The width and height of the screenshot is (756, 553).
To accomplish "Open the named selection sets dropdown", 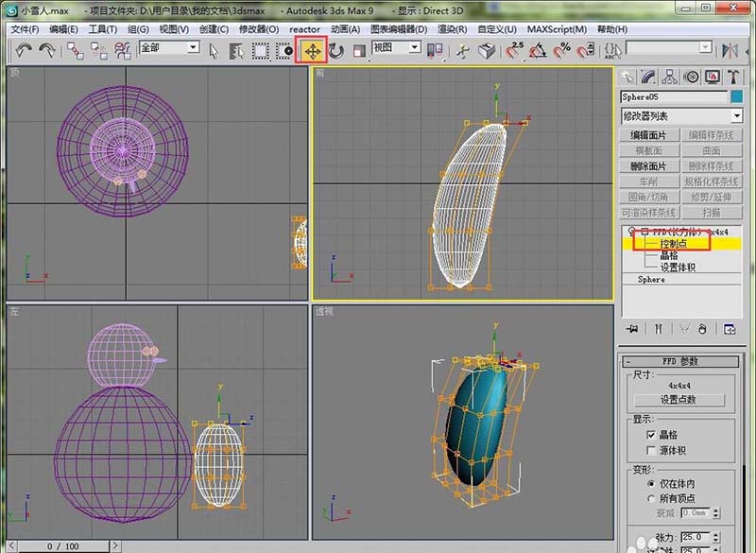I will click(705, 47).
